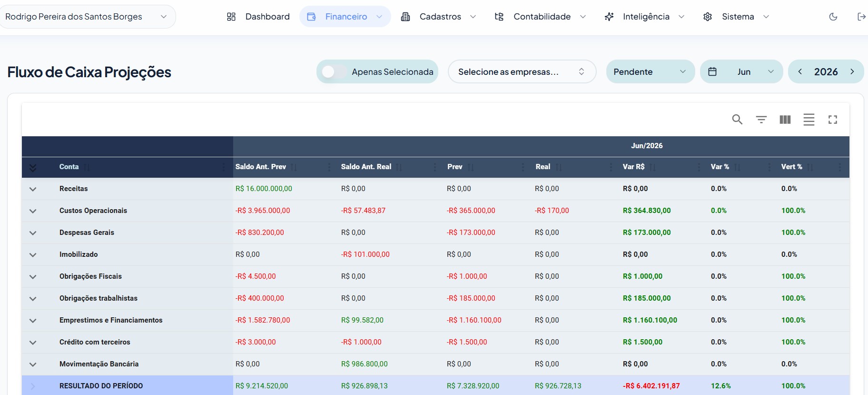Open Saldo Ant. Real column actions menu
Viewport: 868px width, 395px height.
tap(435, 167)
